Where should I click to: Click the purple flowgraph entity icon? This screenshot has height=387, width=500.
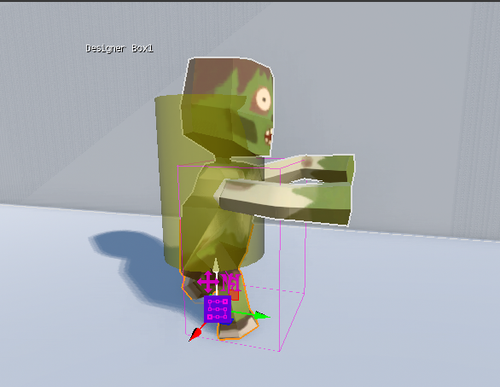point(217,309)
